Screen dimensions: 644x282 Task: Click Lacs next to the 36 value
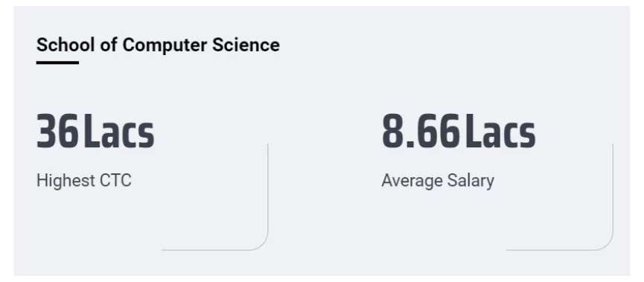[119, 131]
